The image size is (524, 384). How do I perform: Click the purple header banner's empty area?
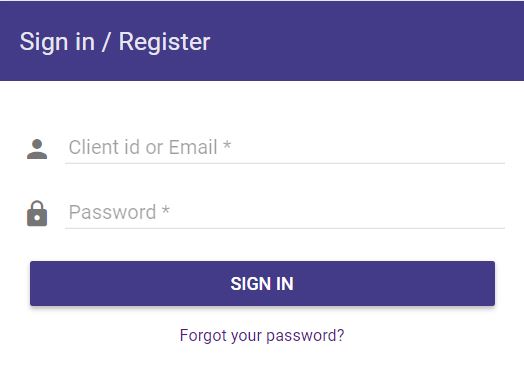click(368, 41)
